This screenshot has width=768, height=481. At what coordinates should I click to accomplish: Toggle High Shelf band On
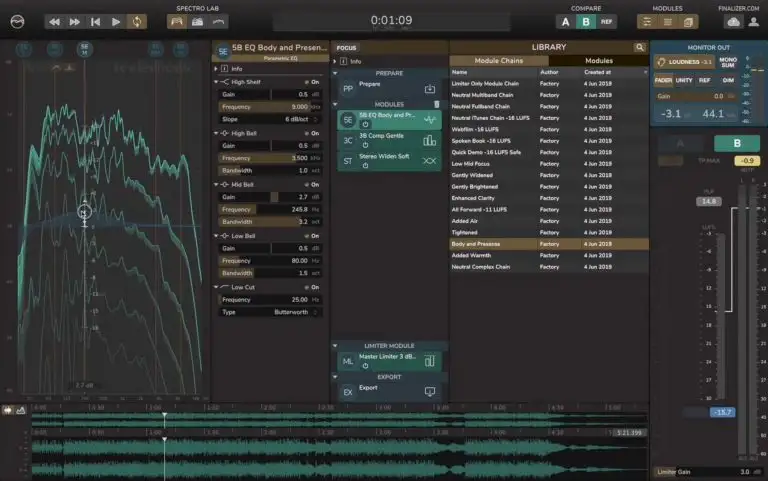point(312,82)
